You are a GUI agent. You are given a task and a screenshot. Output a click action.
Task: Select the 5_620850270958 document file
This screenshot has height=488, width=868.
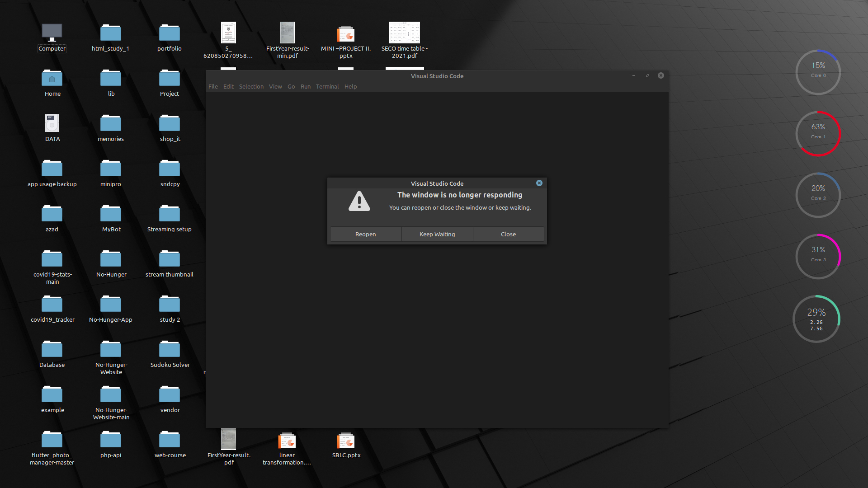[x=228, y=40]
